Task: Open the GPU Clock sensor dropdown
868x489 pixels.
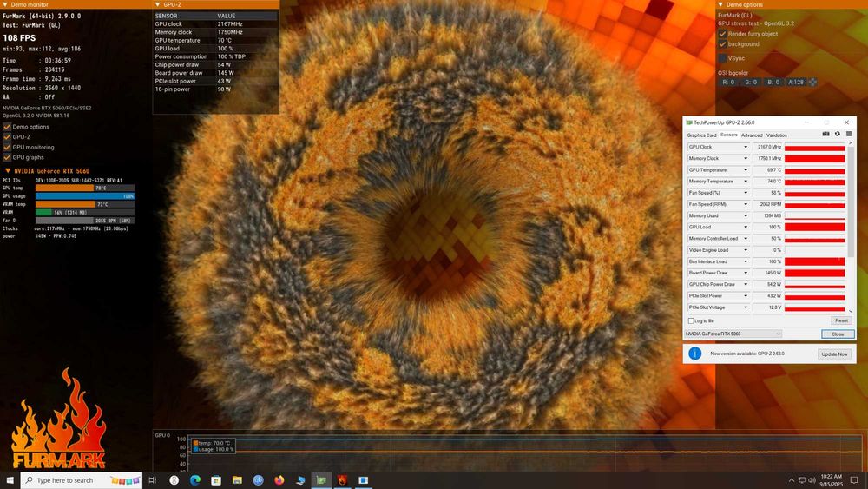Action: point(746,147)
